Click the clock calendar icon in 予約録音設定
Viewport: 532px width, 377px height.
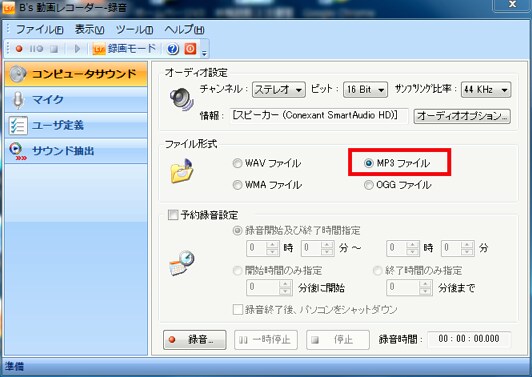tap(182, 263)
